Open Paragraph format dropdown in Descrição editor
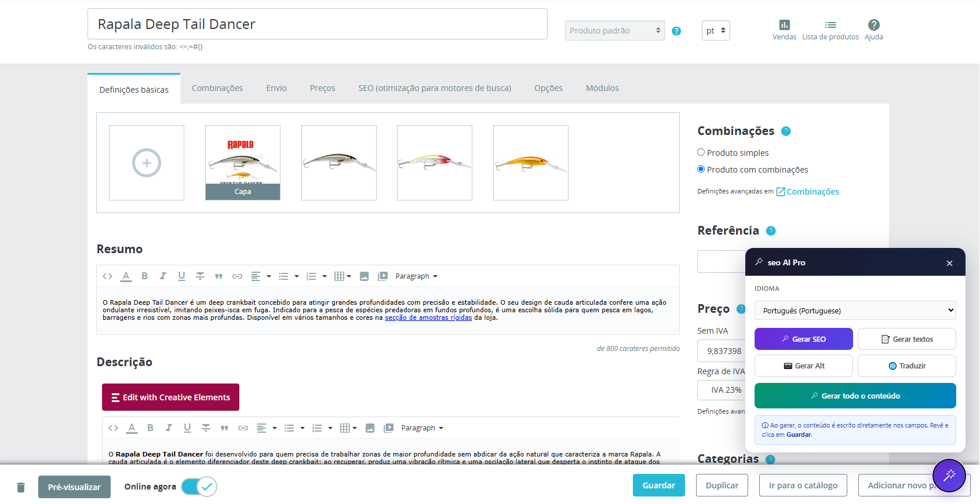The height and width of the screenshot is (504, 980). [x=422, y=428]
